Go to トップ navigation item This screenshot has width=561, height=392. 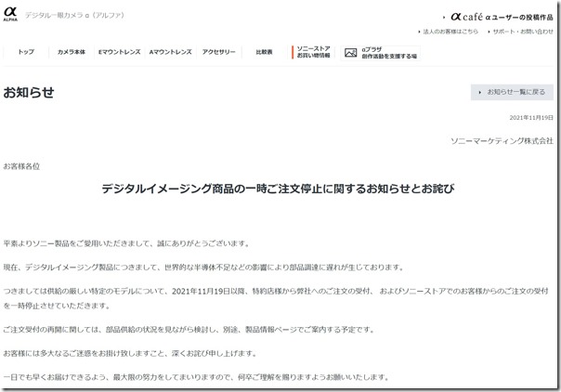(x=26, y=52)
